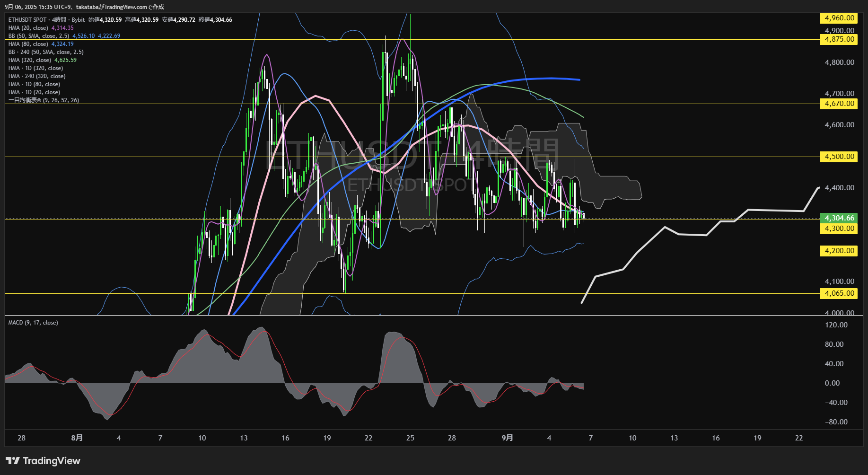Screen dimensions: 868x475
Task: Click the 4,800.00 price scale value
Action: point(840,62)
